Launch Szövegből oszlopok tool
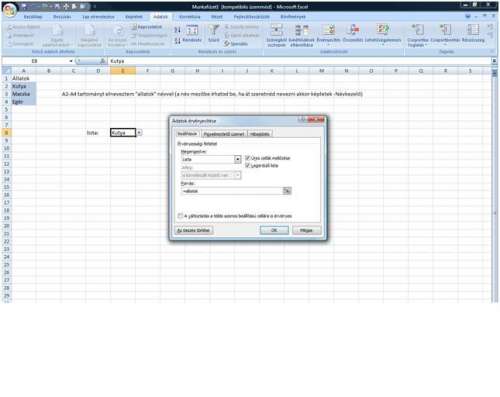500x397 pixels. 276,35
